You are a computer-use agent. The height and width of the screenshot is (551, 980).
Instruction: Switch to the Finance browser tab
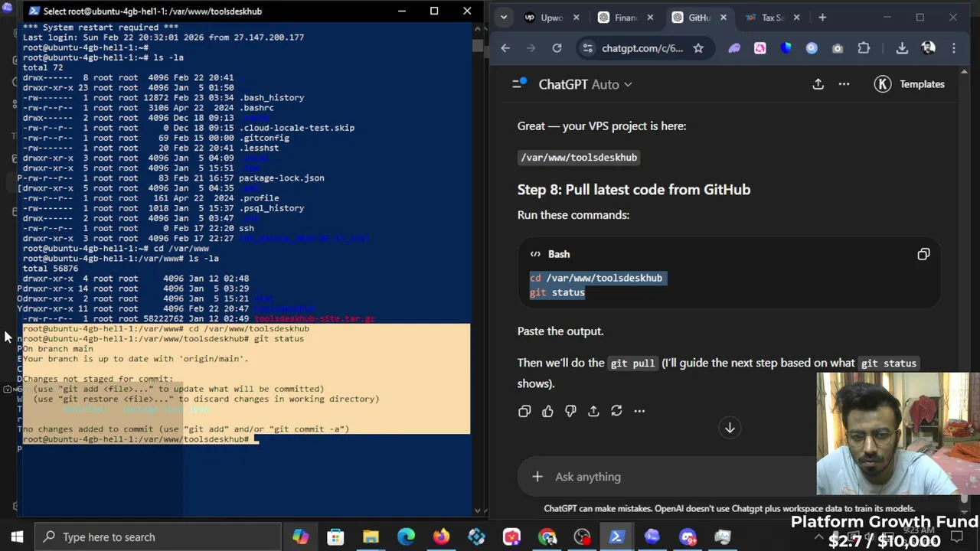(x=619, y=17)
